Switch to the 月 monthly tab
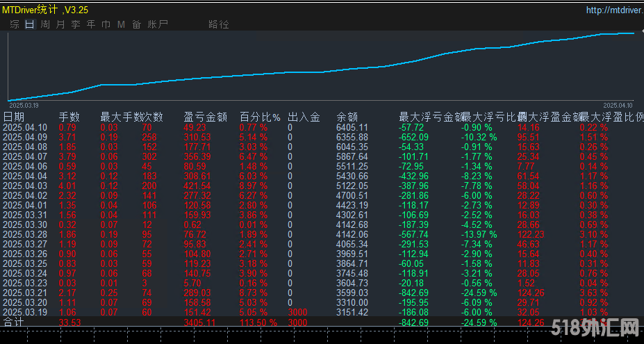The height and width of the screenshot is (344, 644). (x=60, y=24)
